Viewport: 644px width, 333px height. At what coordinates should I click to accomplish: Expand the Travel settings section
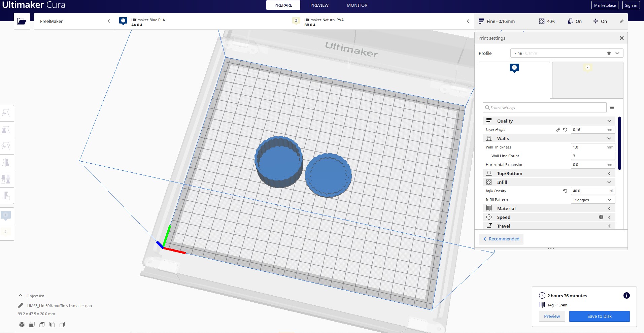click(x=549, y=226)
